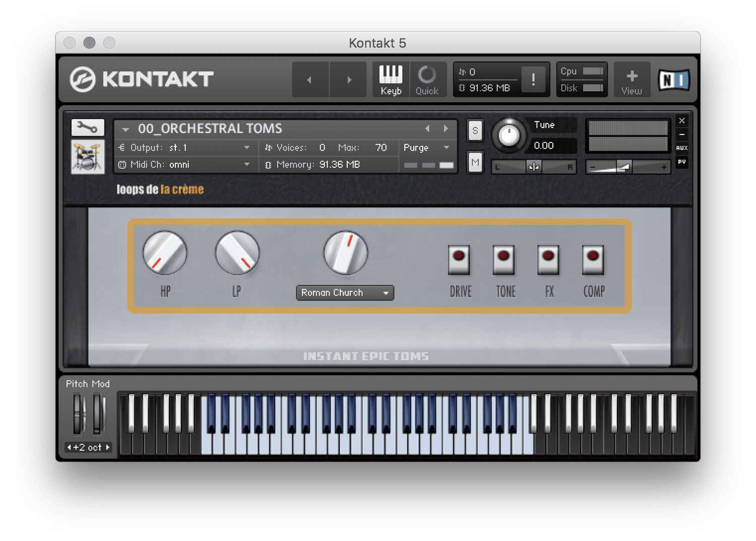
Task: Load previous instrument with left arrow
Action: click(427, 129)
